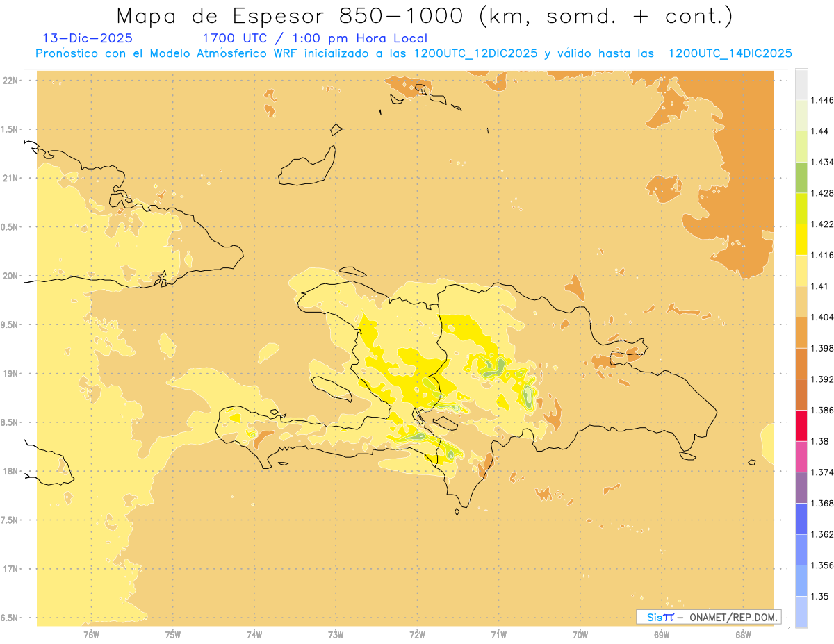
Task: Pick the tan legend swatch between 1.404 and 1.41
Action: [x=801, y=301]
